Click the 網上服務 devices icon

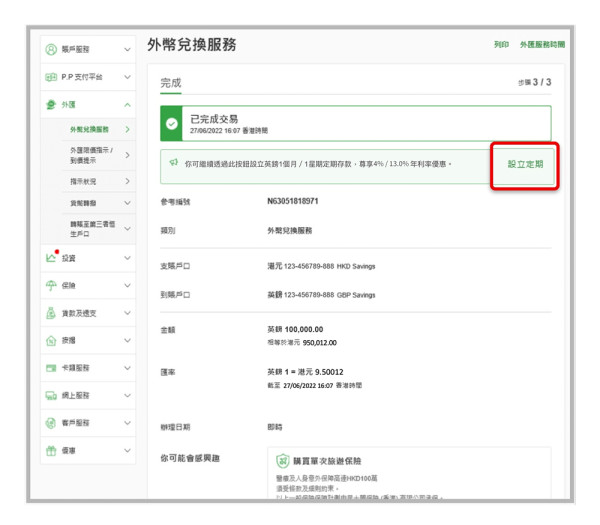pyautogui.click(x=51, y=396)
